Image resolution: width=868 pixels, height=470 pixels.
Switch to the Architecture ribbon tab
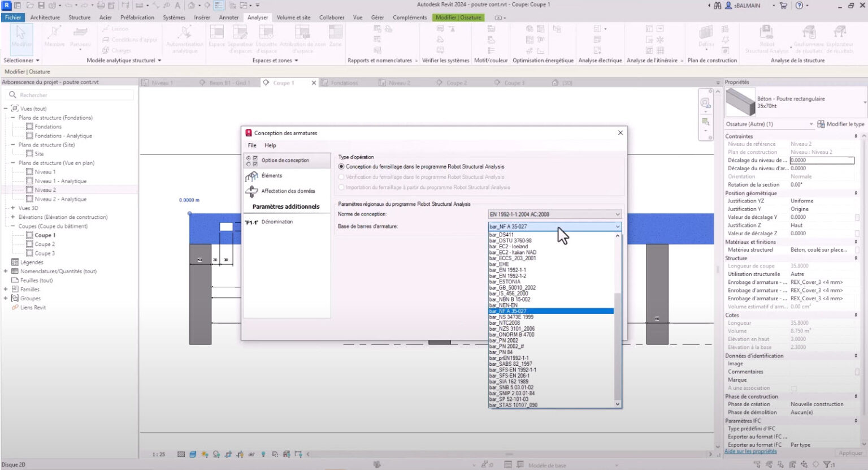click(45, 17)
